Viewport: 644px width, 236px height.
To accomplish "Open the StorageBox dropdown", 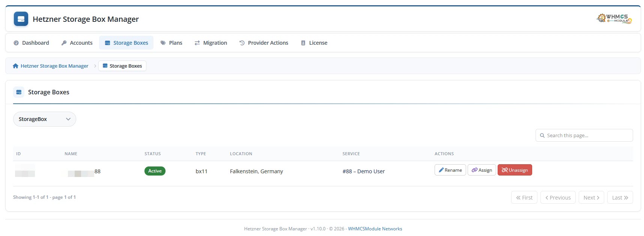I will pyautogui.click(x=45, y=119).
